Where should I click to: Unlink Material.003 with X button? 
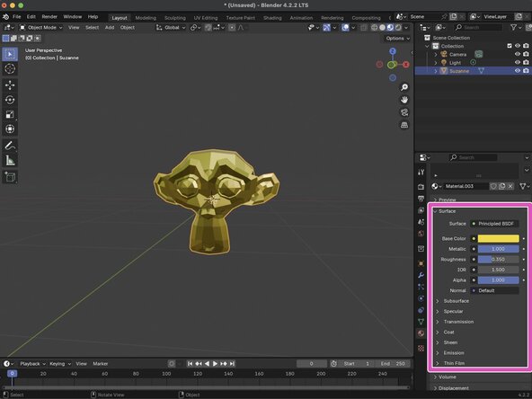(510, 186)
